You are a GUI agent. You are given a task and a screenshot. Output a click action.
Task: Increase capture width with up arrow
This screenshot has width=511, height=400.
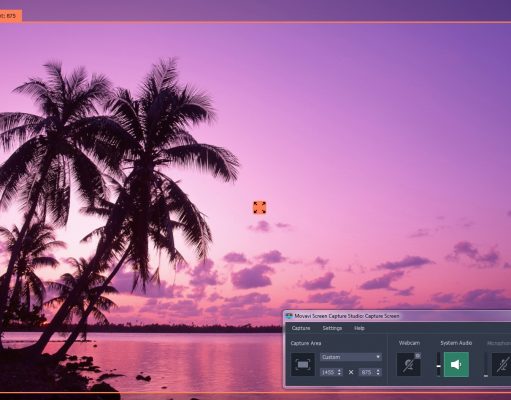point(340,370)
